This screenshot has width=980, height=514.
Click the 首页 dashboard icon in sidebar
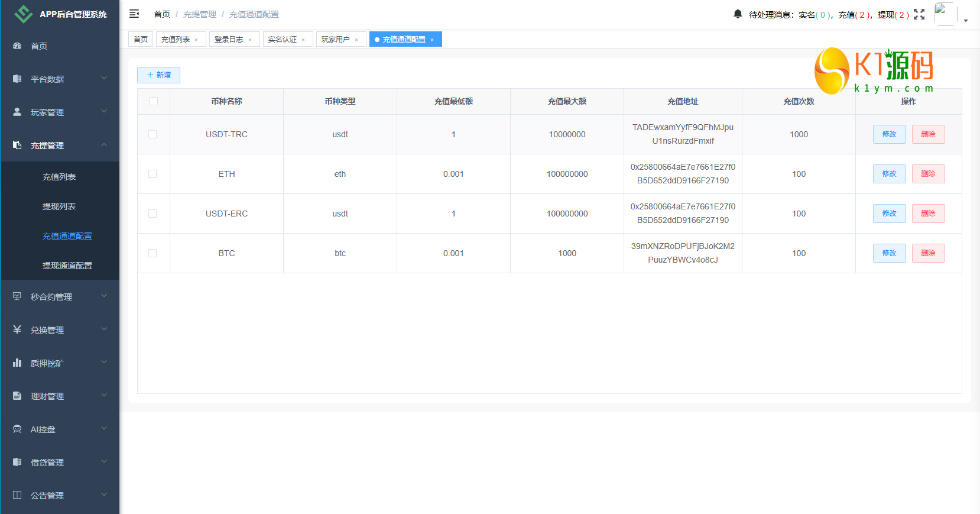17,46
